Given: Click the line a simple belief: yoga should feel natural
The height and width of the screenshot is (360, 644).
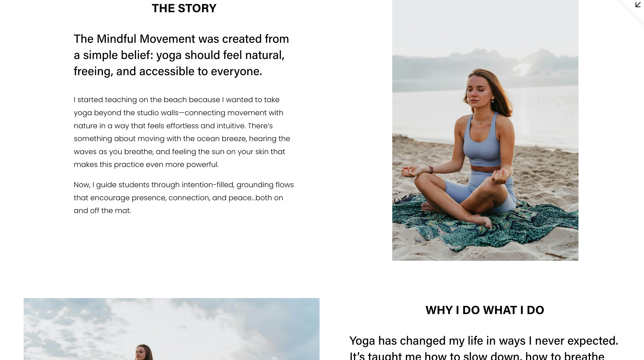Looking at the screenshot, I should pos(179,55).
